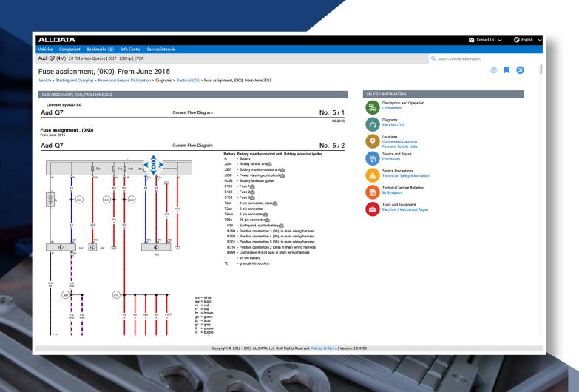Open the teal Diagrams category icon
The height and width of the screenshot is (392, 579).
pyautogui.click(x=371, y=124)
